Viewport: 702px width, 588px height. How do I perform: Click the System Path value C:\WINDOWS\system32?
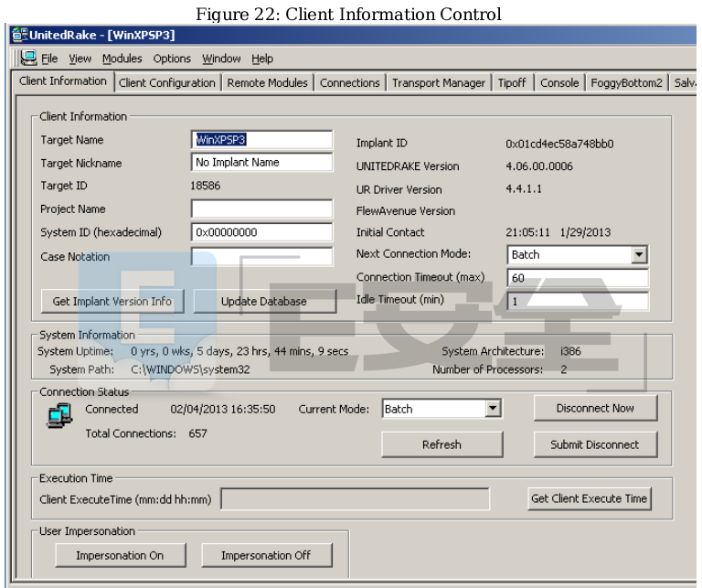tap(190, 369)
